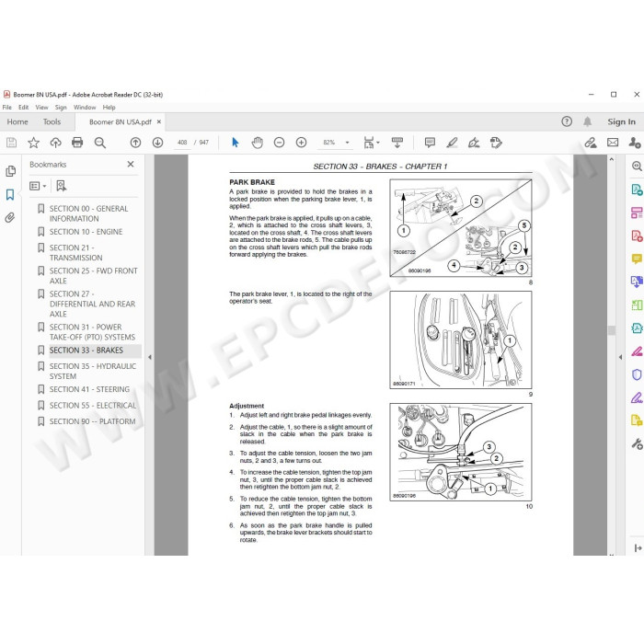
Task: Close the Bookmarks panel
Action: [131, 165]
